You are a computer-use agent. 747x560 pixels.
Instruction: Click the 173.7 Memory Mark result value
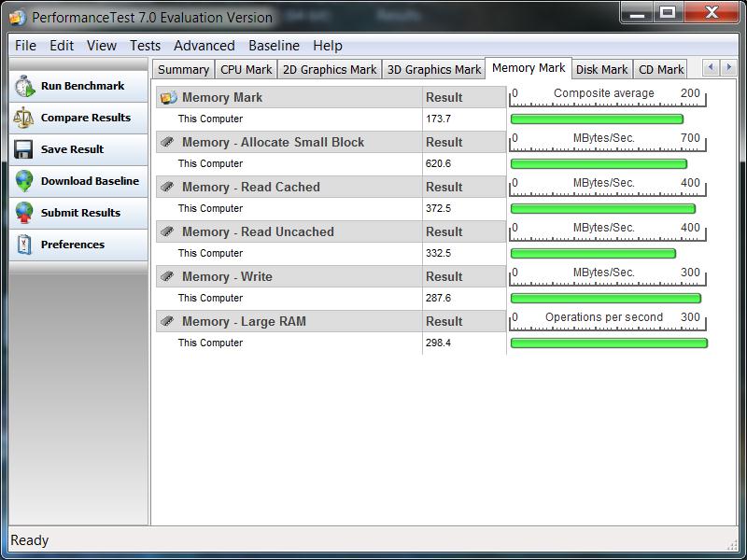(x=438, y=119)
